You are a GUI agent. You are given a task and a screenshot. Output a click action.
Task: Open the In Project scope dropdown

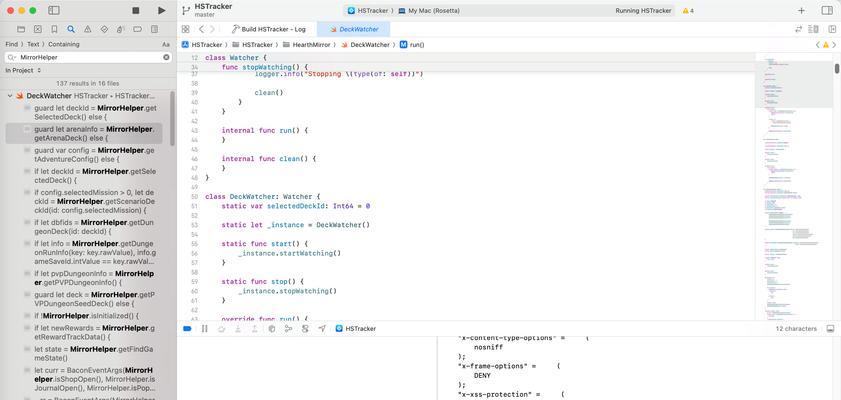tap(24, 70)
